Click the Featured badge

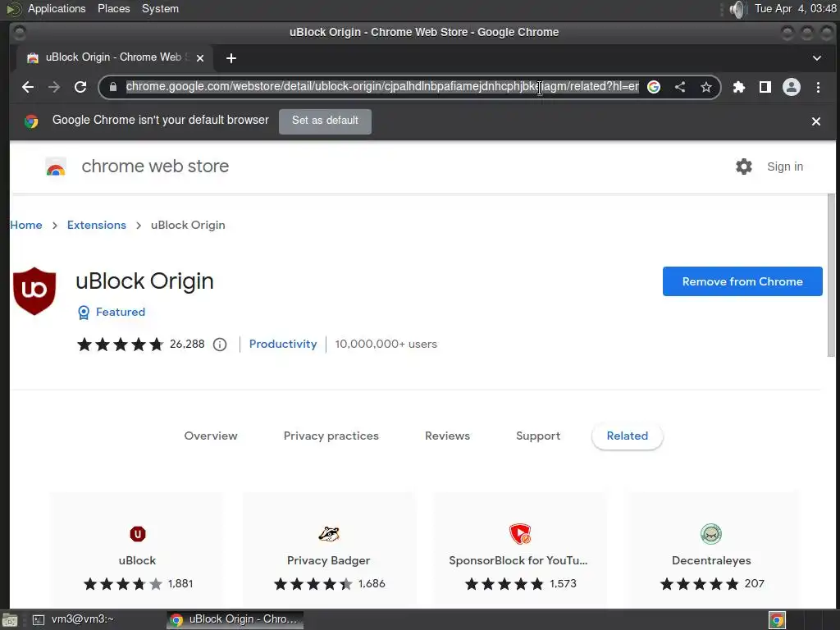click(x=112, y=312)
